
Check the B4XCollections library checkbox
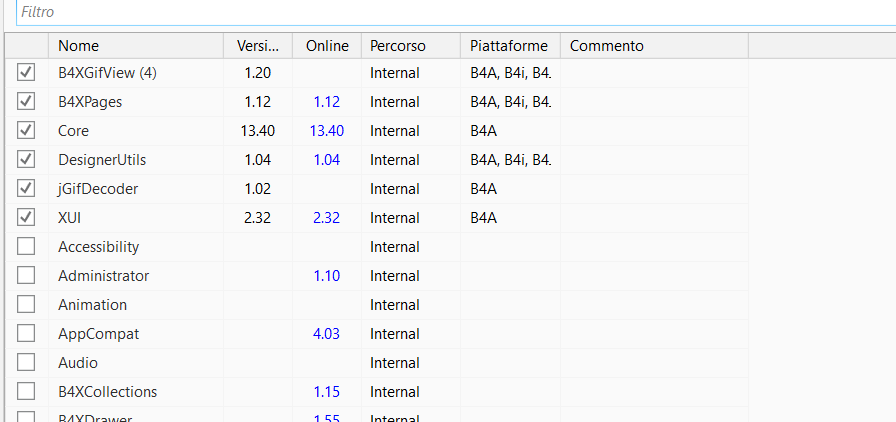(26, 392)
